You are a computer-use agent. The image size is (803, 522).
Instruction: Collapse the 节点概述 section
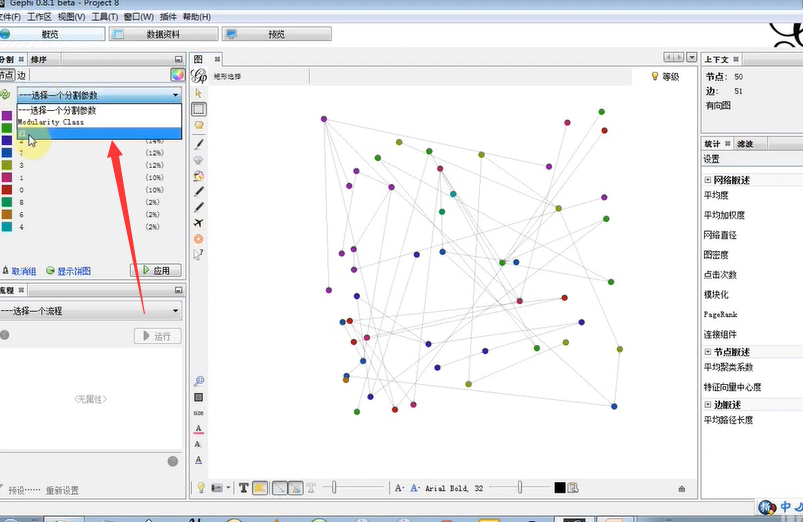click(x=708, y=352)
